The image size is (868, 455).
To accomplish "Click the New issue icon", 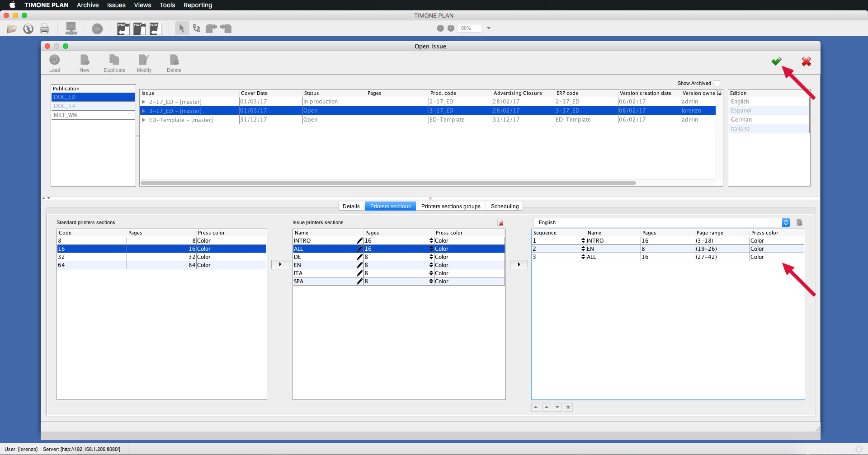I will tap(85, 60).
